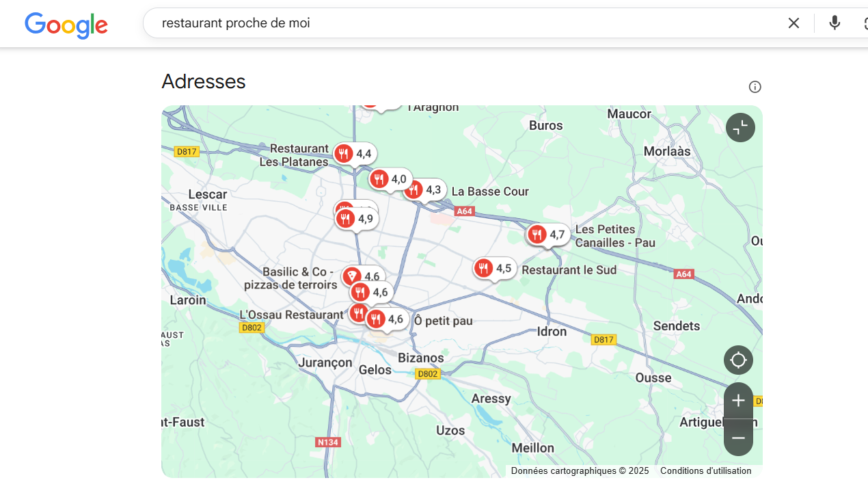This screenshot has width=868, height=491.
Task: Center map on my location with the target icon
Action: [738, 360]
